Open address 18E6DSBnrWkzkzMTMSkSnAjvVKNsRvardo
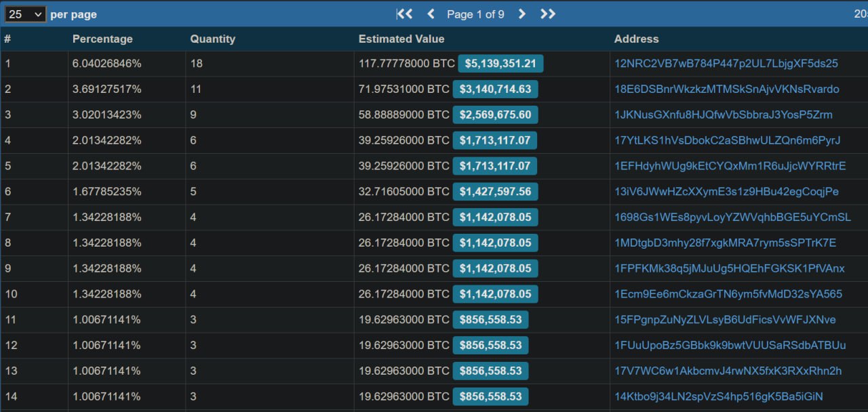Image resolution: width=868 pixels, height=412 pixels. pos(727,89)
